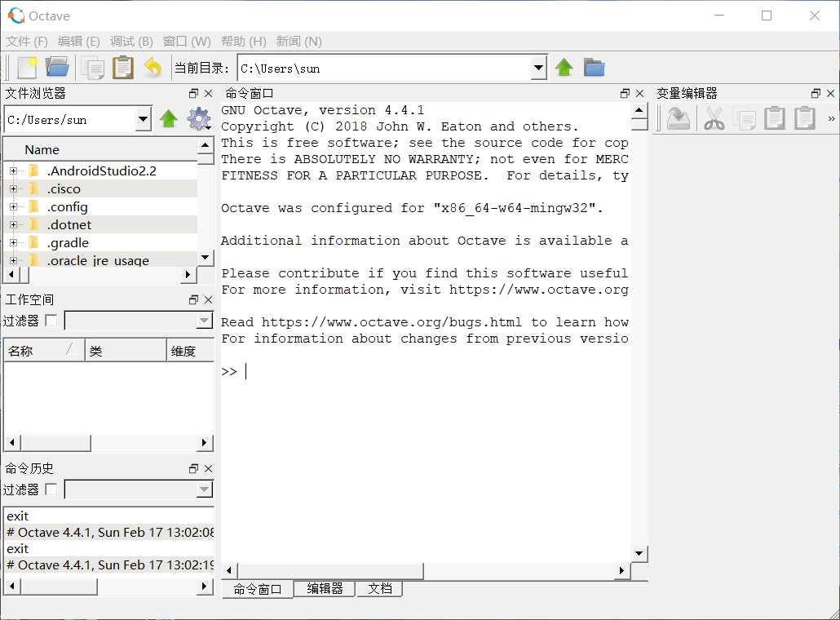This screenshot has height=620, width=840.
Task: Select first exit entry in command history
Action: pos(109,516)
